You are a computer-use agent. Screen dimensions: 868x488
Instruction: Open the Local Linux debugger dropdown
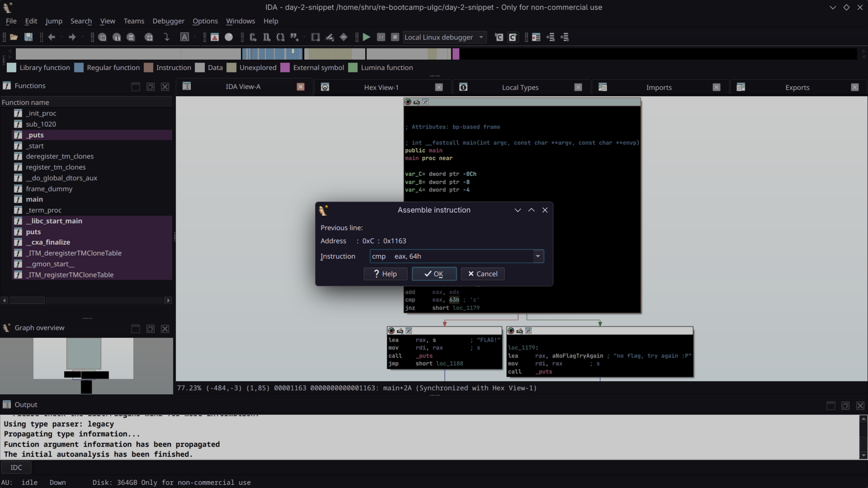[x=445, y=37]
